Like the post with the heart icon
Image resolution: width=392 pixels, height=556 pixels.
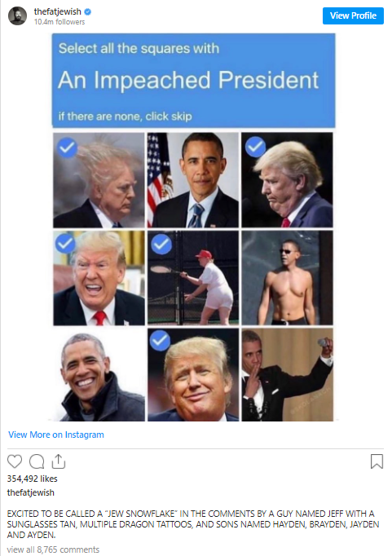coord(15,461)
